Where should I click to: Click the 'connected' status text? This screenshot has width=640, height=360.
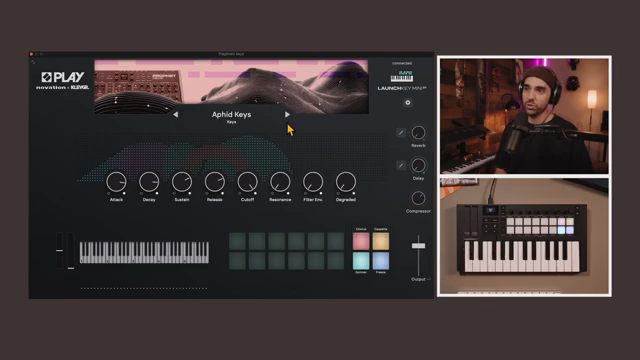click(402, 63)
